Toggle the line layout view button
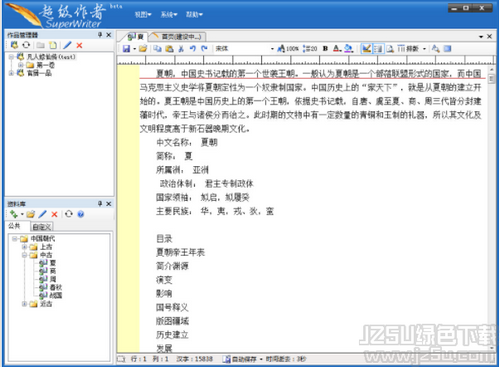 (378, 49)
